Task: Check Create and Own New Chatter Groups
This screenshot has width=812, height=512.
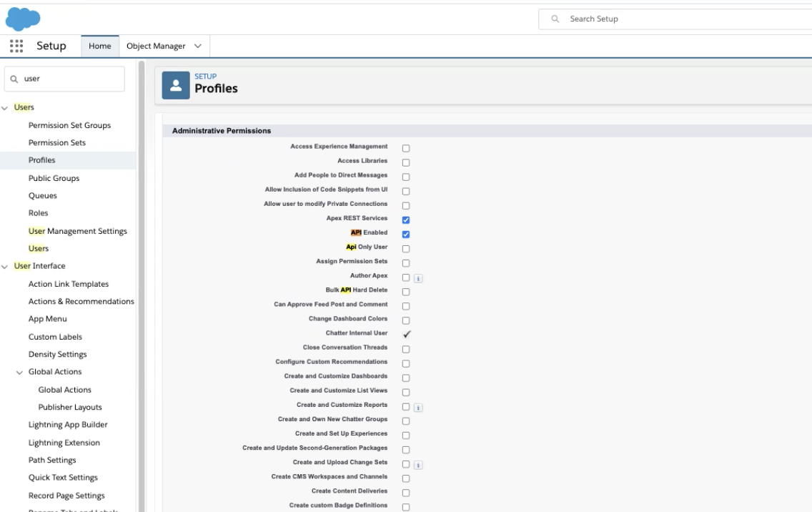Action: pos(406,421)
